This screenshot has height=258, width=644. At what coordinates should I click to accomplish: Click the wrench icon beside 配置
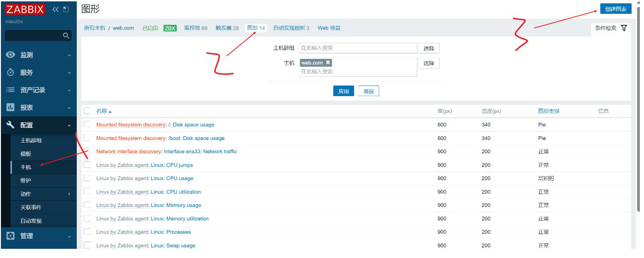[x=11, y=125]
